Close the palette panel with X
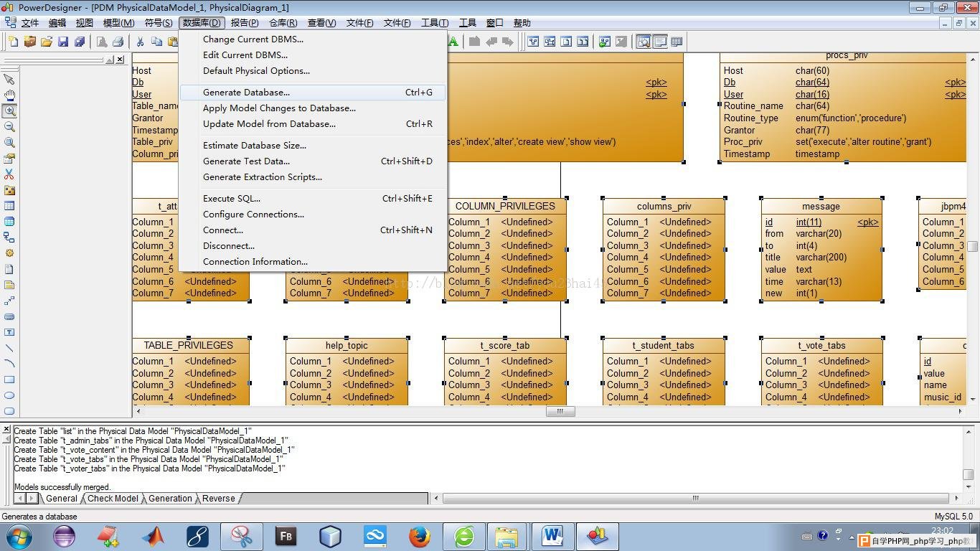The height and width of the screenshot is (551, 980). (120, 60)
